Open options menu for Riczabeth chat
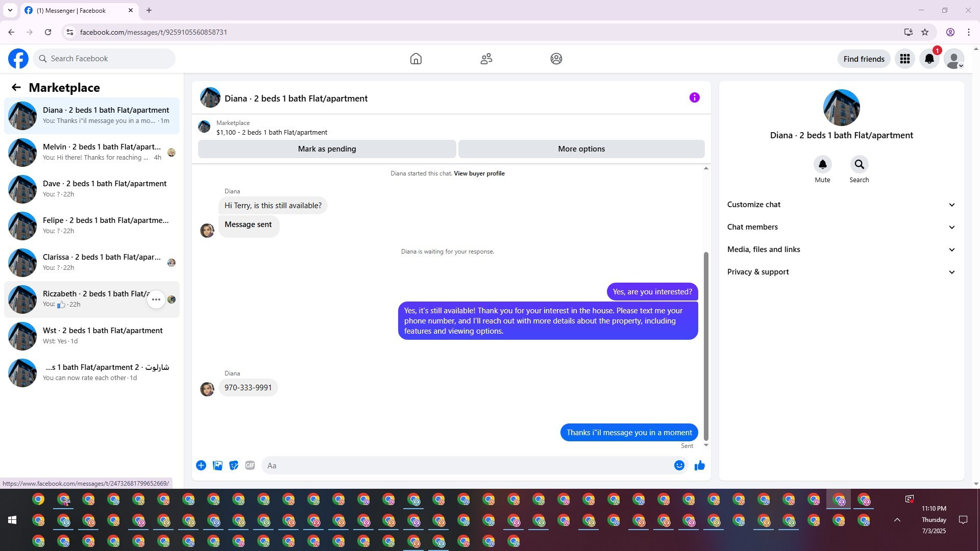 point(156,299)
